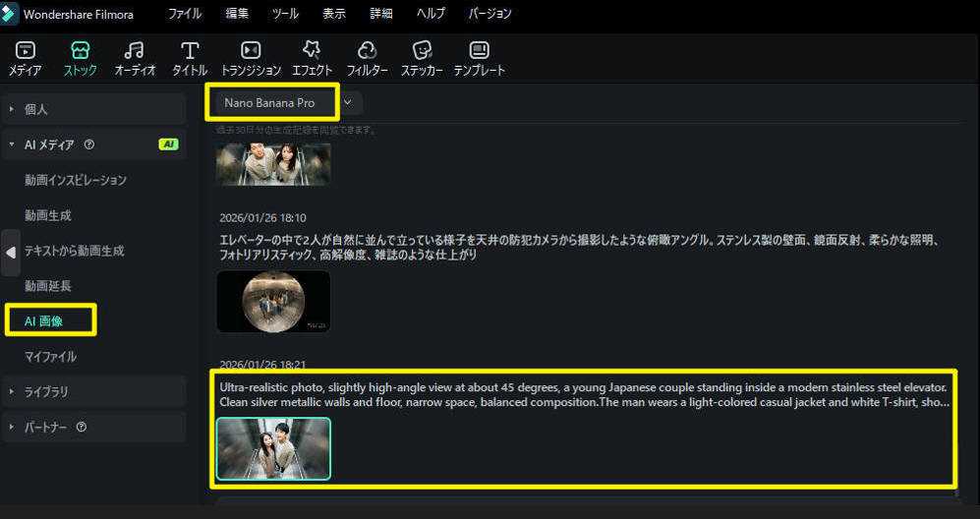The width and height of the screenshot is (980, 519).
Task: Click the 2026/01/26 18:21 timestamp
Action: point(262,365)
